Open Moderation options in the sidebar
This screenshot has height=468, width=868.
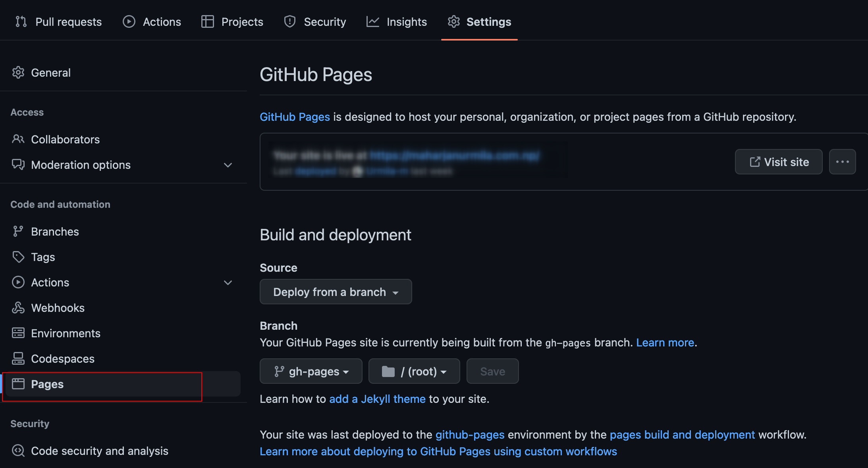[123, 165]
